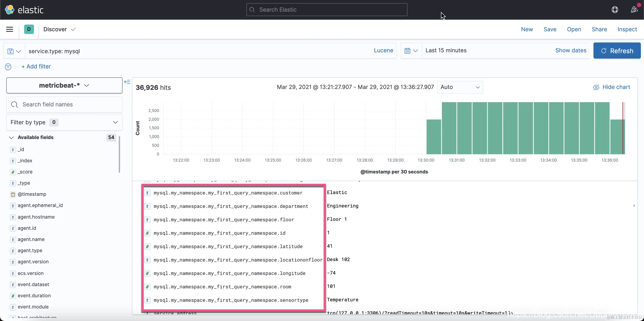Collapse the Available fields section

click(11, 137)
